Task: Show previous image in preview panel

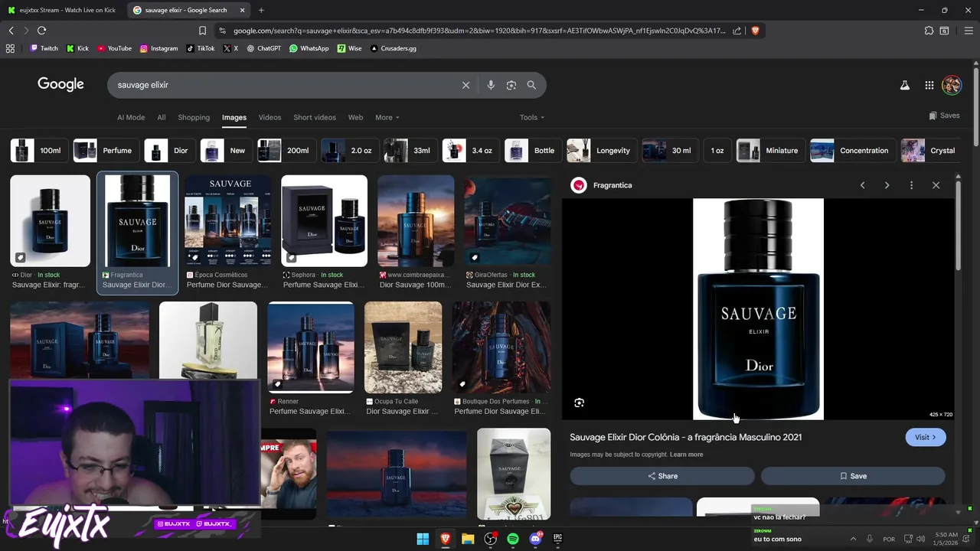Action: [862, 185]
